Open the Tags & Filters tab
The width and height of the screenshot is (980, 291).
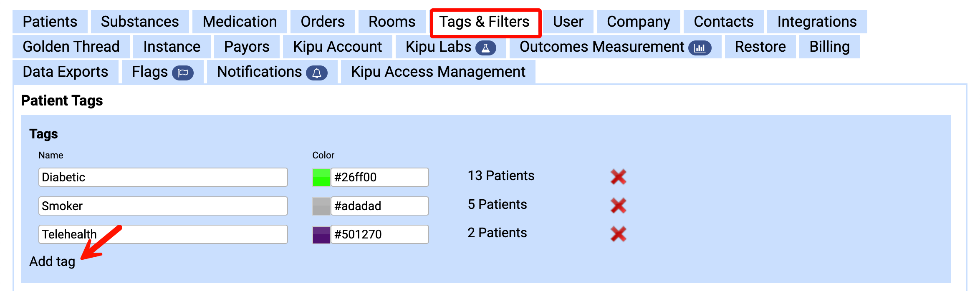click(x=485, y=22)
